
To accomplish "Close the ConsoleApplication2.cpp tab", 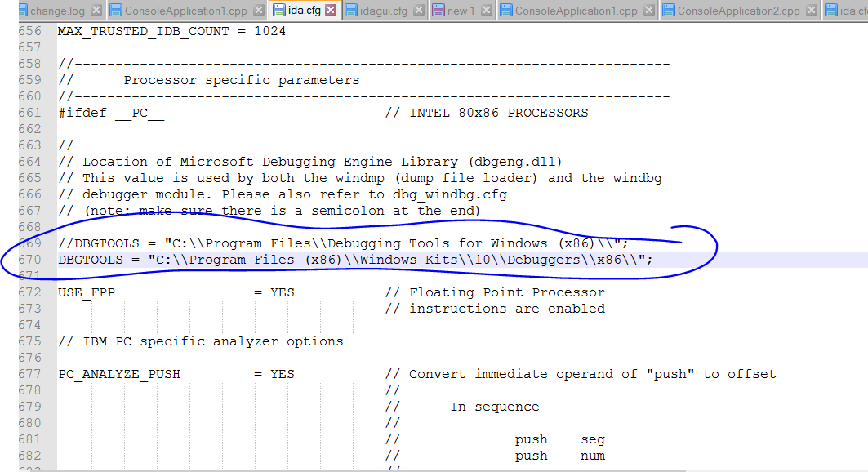I will click(811, 11).
